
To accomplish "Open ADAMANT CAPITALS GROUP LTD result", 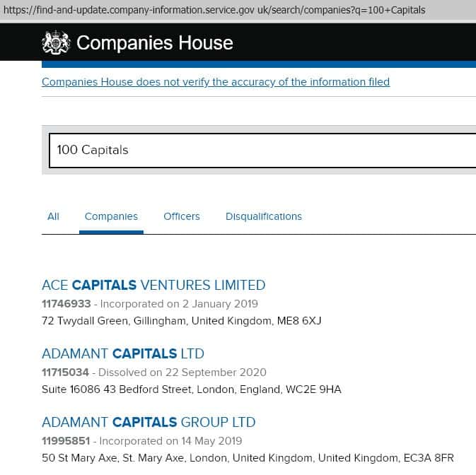I will pos(149,422).
